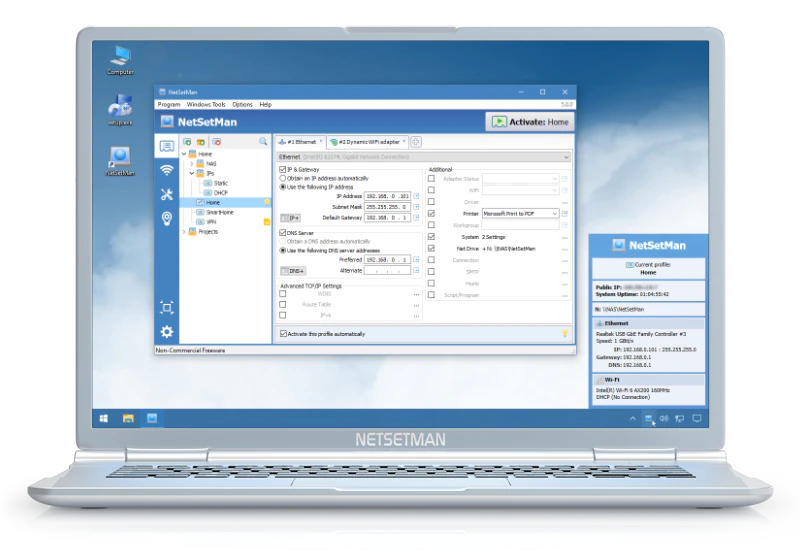
Task: Click the add adapter tab plus icon
Action: (416, 142)
